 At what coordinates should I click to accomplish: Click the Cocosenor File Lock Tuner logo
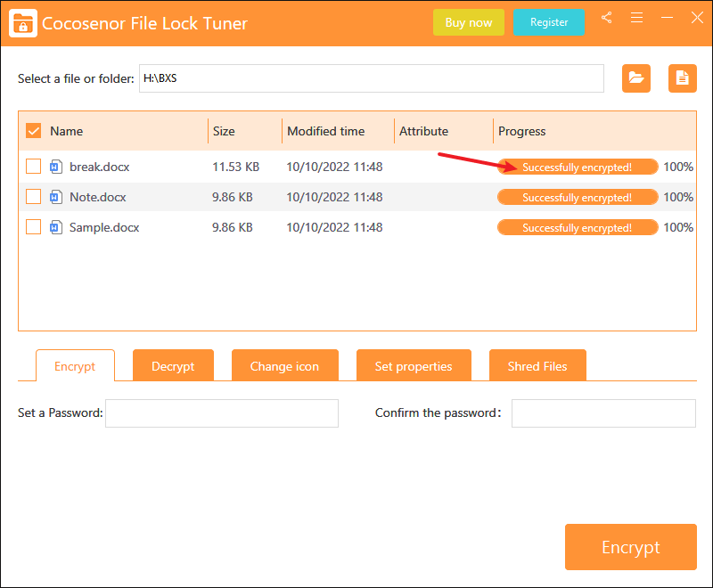(x=23, y=23)
